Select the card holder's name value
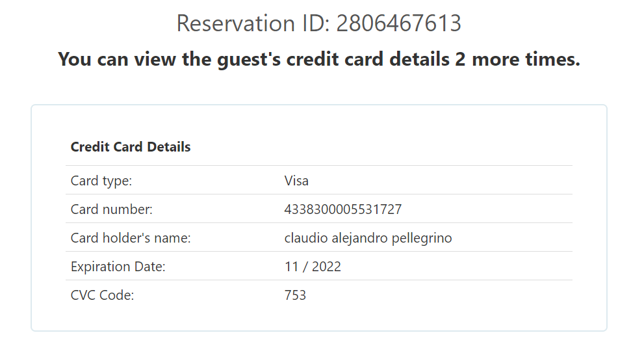The height and width of the screenshot is (346, 644). tap(368, 238)
